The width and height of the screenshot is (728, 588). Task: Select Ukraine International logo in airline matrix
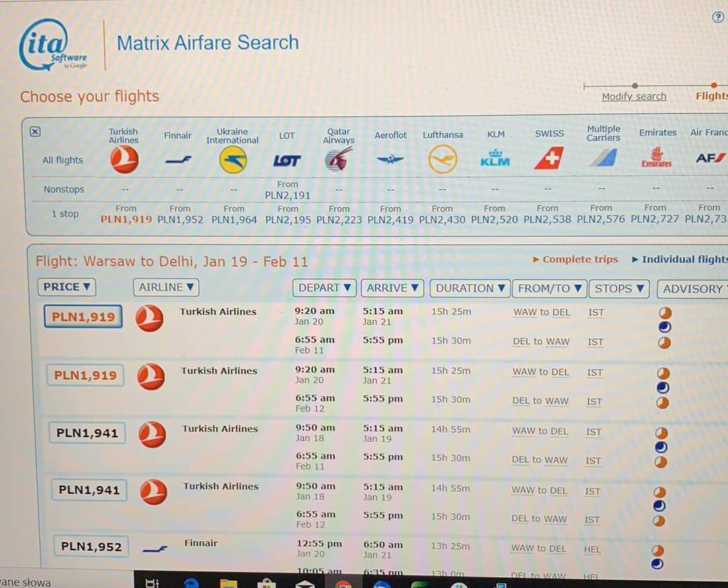point(233,160)
